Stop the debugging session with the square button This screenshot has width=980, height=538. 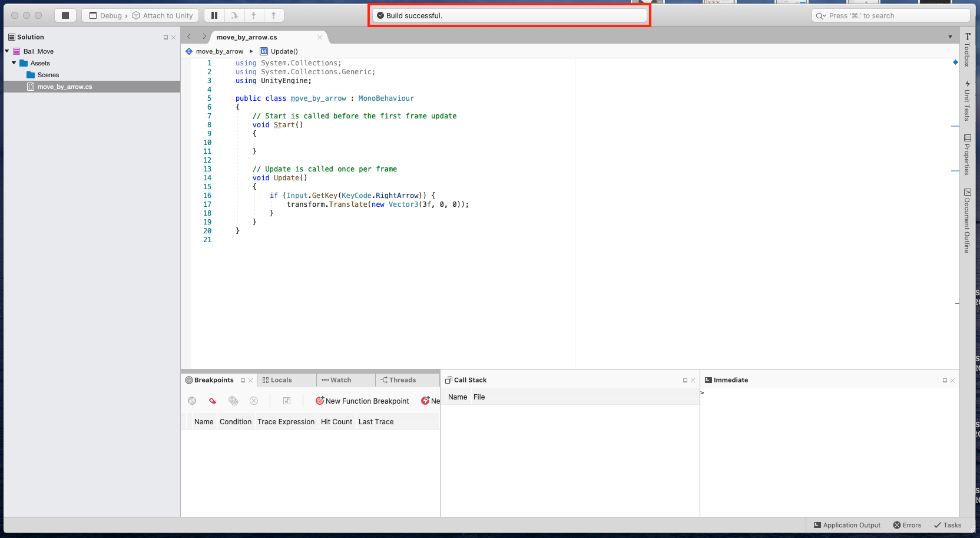point(65,15)
